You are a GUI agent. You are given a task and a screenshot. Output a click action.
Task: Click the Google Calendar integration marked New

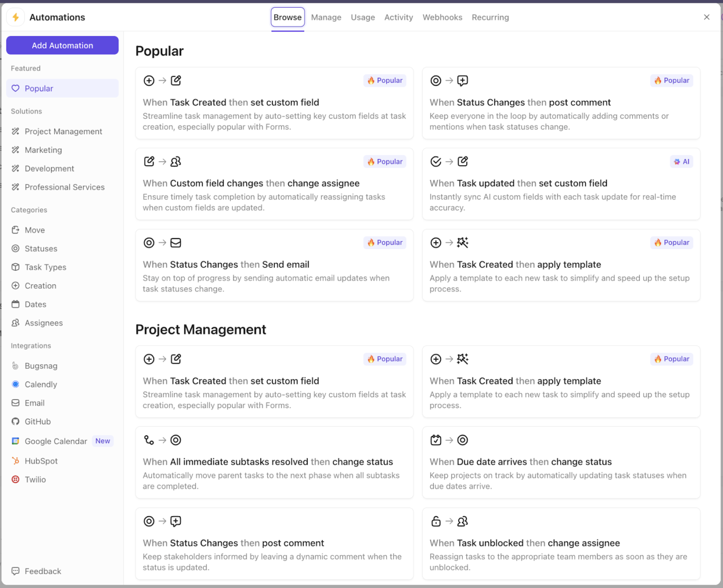[56, 441]
